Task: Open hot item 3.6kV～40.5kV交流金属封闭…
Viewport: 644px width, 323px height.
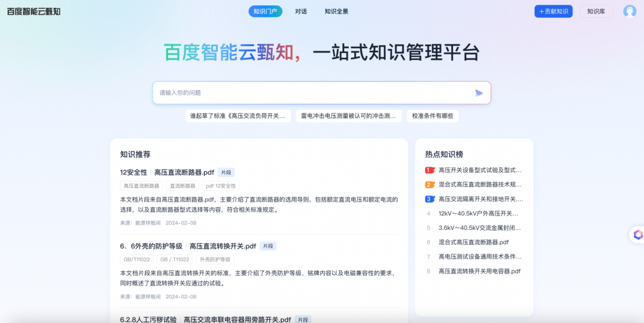Action: (481, 228)
